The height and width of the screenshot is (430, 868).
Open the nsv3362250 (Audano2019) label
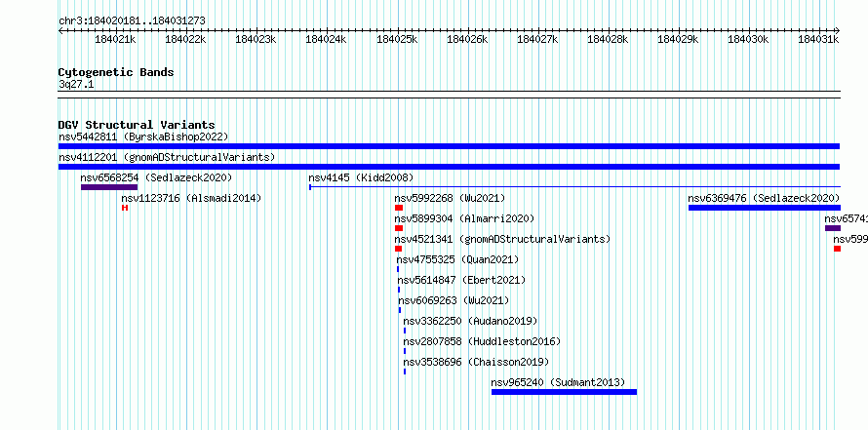pyautogui.click(x=470, y=321)
